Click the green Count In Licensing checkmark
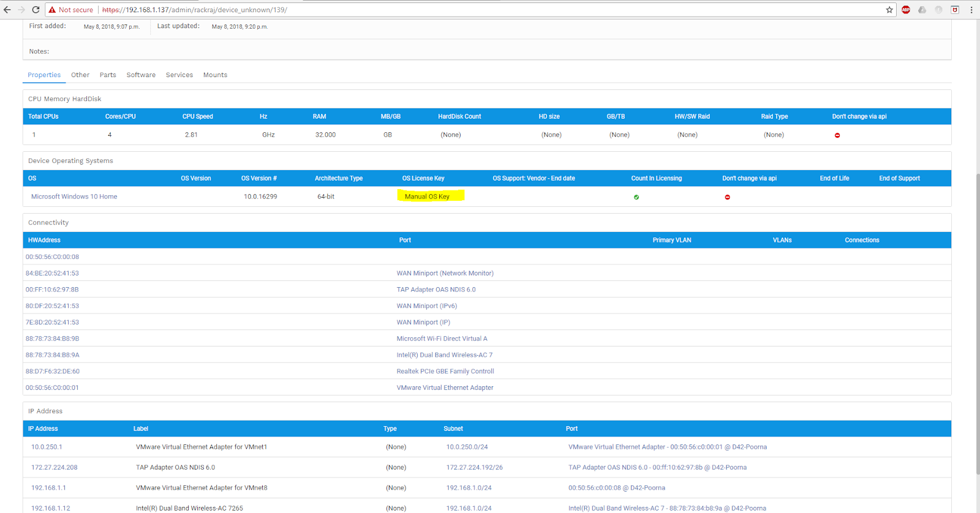 [636, 197]
